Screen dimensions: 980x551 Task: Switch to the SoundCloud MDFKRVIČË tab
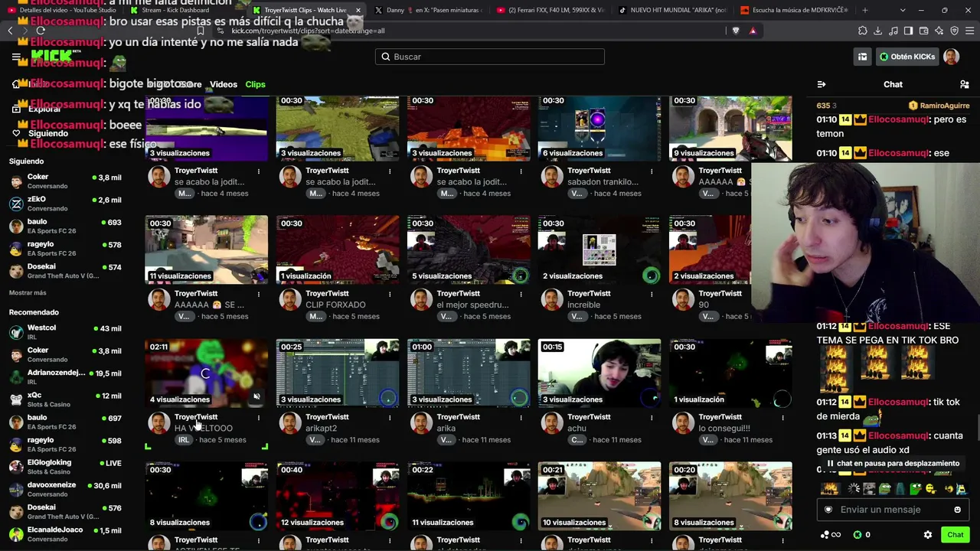coord(795,10)
